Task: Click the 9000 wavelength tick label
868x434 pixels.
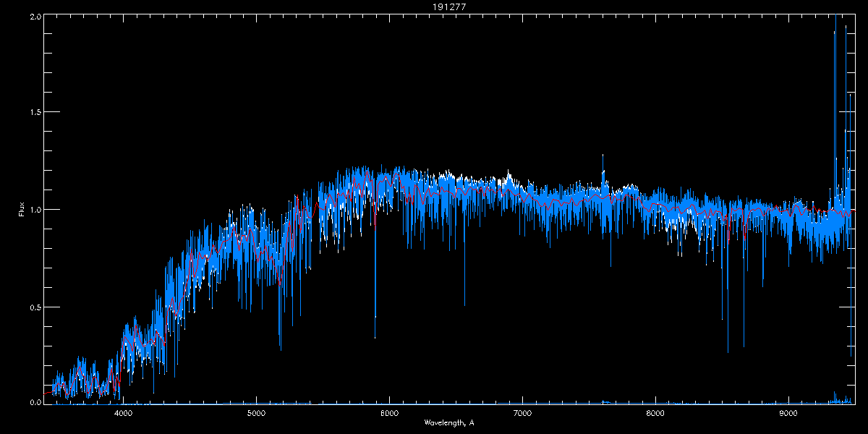Action: tap(788, 413)
